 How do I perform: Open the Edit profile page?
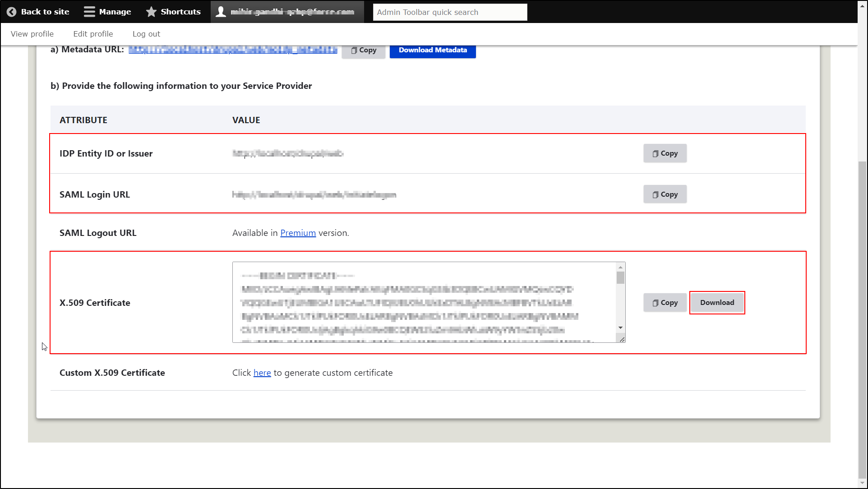click(93, 34)
